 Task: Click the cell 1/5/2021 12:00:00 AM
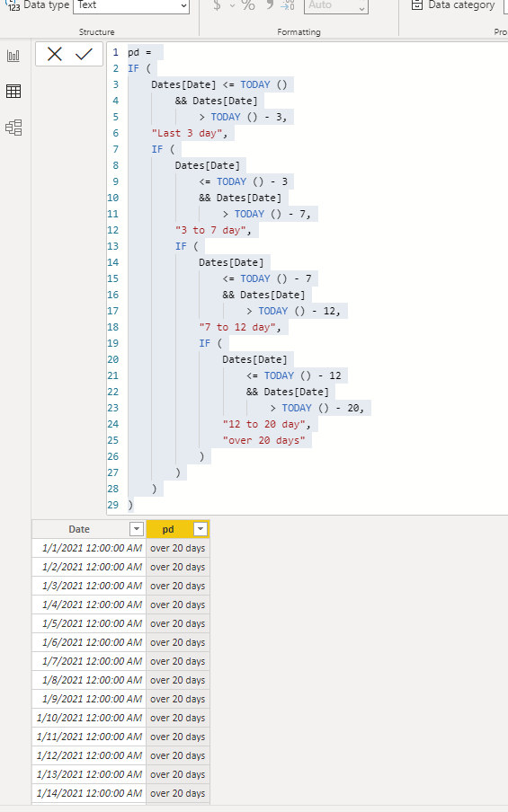(89, 623)
